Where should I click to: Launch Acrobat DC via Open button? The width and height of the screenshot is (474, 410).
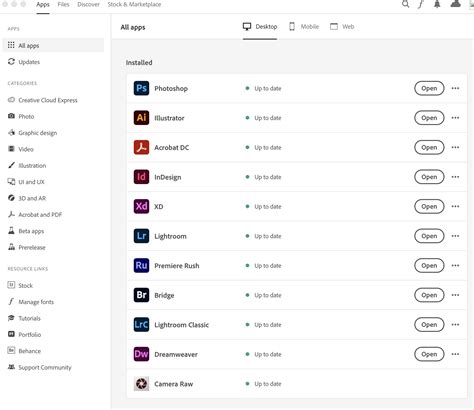pos(429,147)
